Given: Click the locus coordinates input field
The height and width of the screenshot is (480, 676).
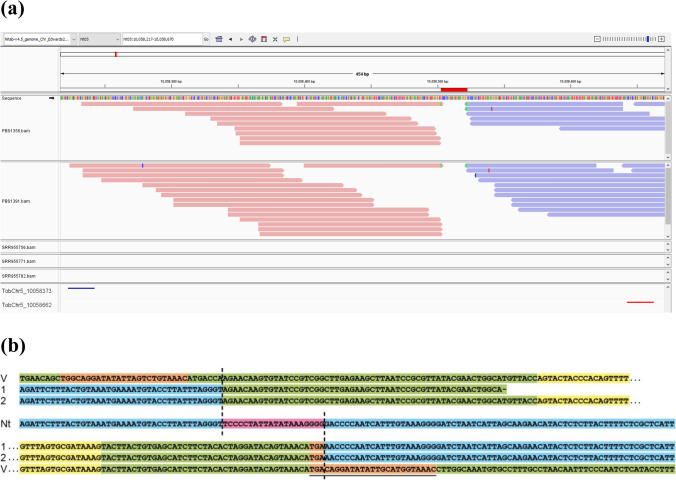Looking at the screenshot, I should click(162, 39).
